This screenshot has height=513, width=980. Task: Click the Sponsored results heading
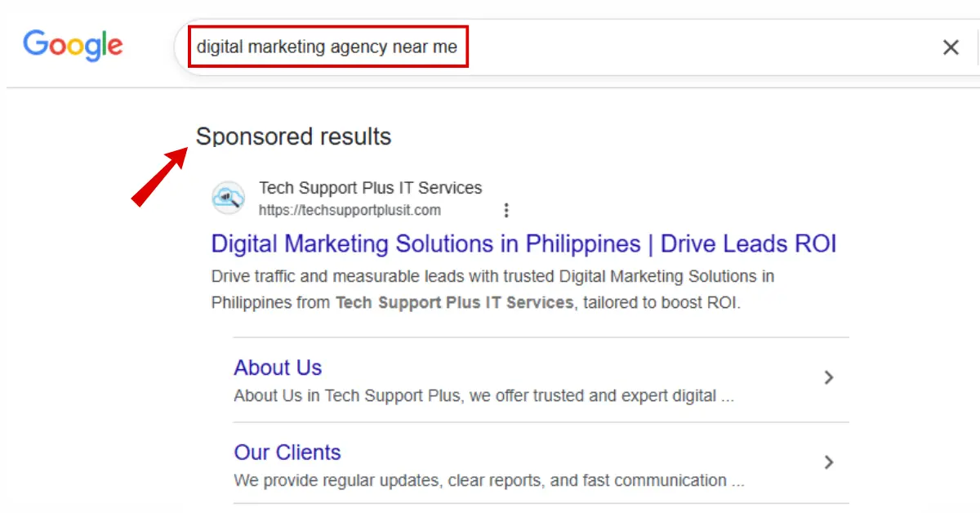[x=293, y=136]
